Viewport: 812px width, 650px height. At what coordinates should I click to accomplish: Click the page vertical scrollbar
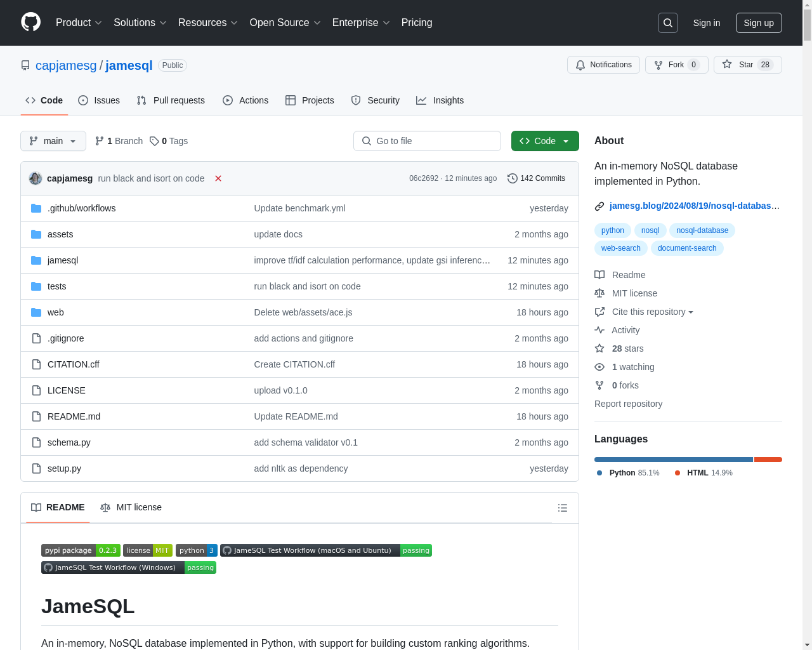[x=807, y=325]
